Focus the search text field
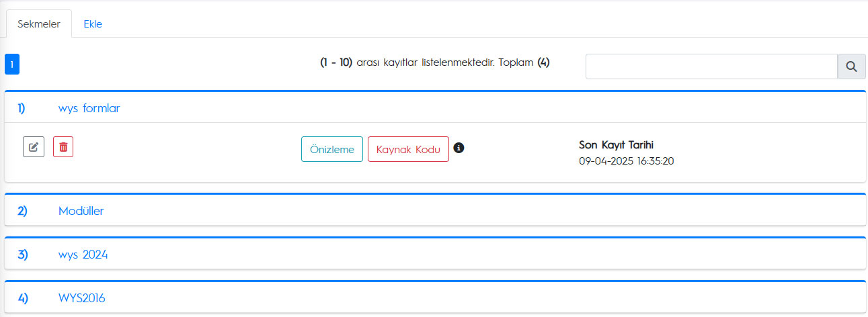 click(x=711, y=66)
